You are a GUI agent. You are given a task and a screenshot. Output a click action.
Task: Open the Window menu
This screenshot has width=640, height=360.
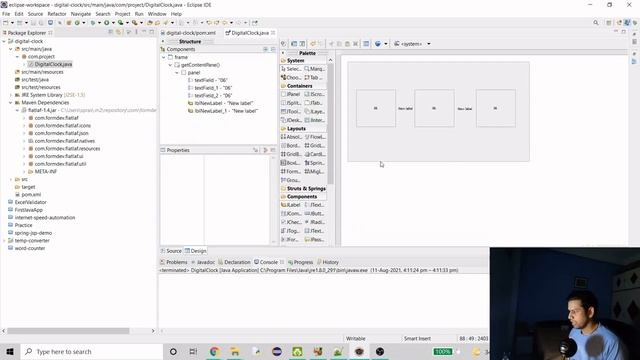click(x=157, y=14)
